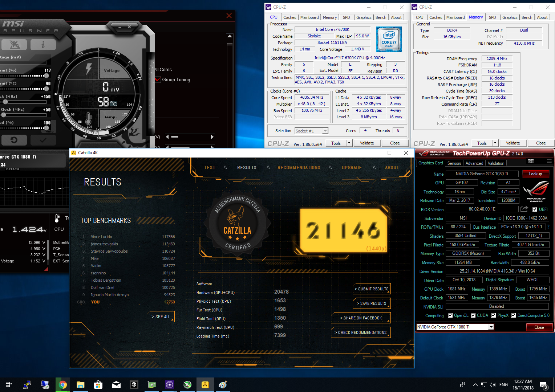Viewport: 555px width, 392px height.
Task: Click the right arrow of the voltage offset stepper
Action: (212, 137)
